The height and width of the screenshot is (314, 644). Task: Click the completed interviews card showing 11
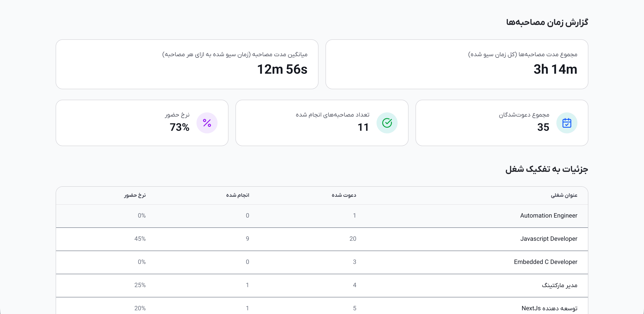click(322, 123)
